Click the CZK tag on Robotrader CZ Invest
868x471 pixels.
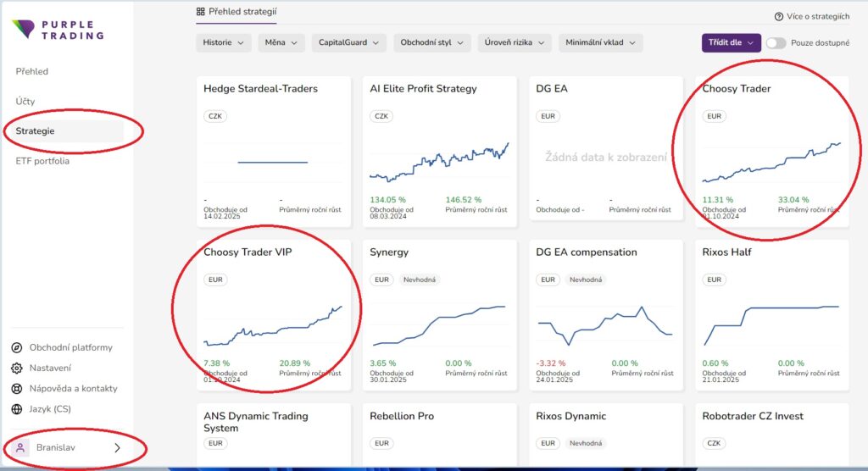714,443
